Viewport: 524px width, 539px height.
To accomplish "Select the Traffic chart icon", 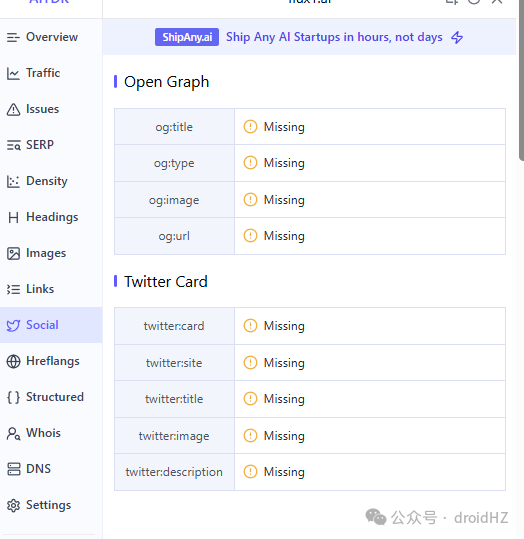I will pyautogui.click(x=13, y=73).
